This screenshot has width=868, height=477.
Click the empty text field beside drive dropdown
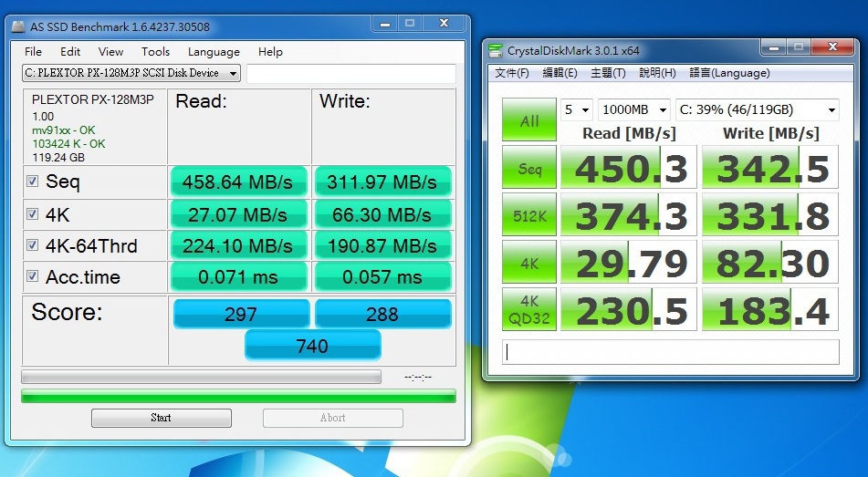[351, 73]
